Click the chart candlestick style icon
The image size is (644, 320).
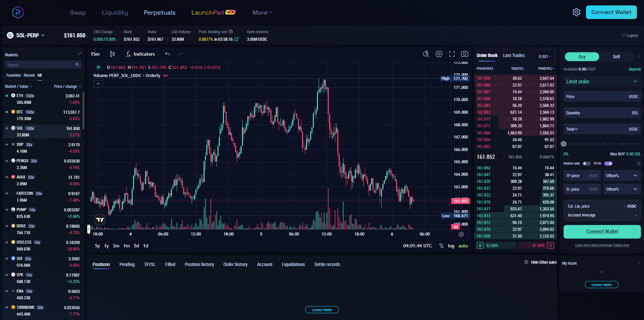(x=112, y=54)
